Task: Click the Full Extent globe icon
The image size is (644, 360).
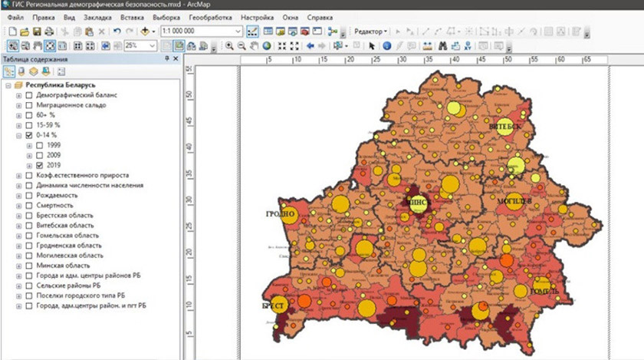Action: pyautogui.click(x=267, y=46)
